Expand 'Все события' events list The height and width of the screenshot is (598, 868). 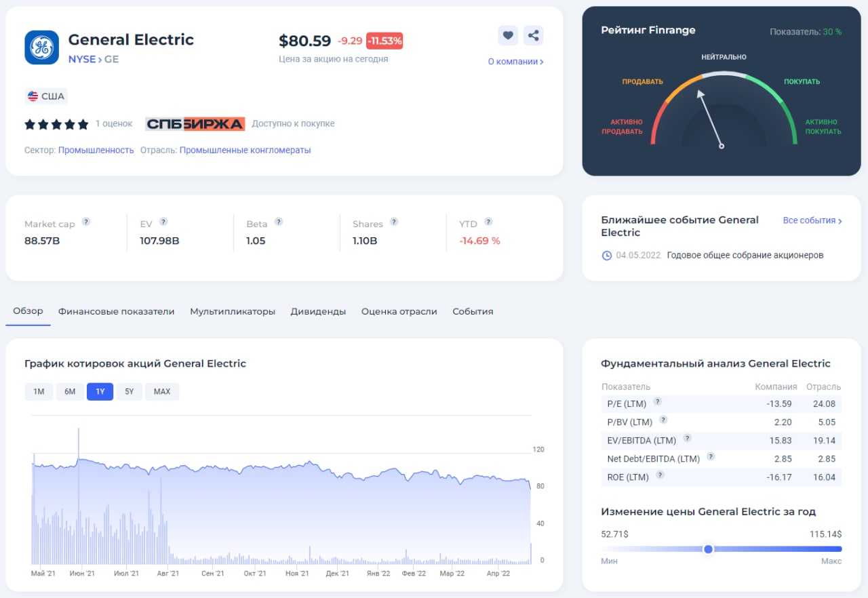tap(812, 220)
